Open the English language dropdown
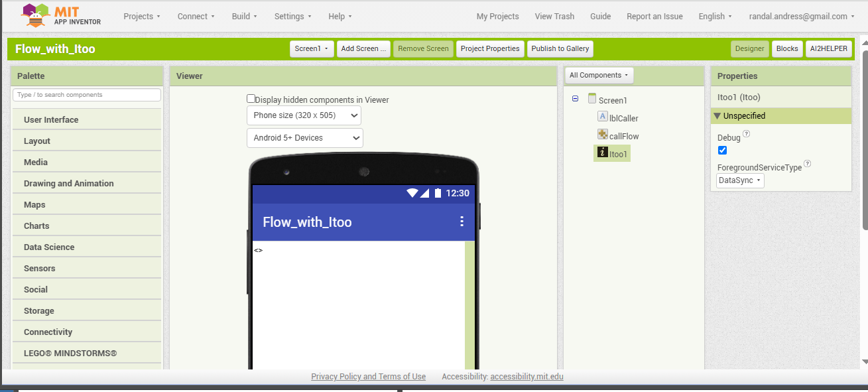This screenshot has width=868, height=392. click(715, 17)
